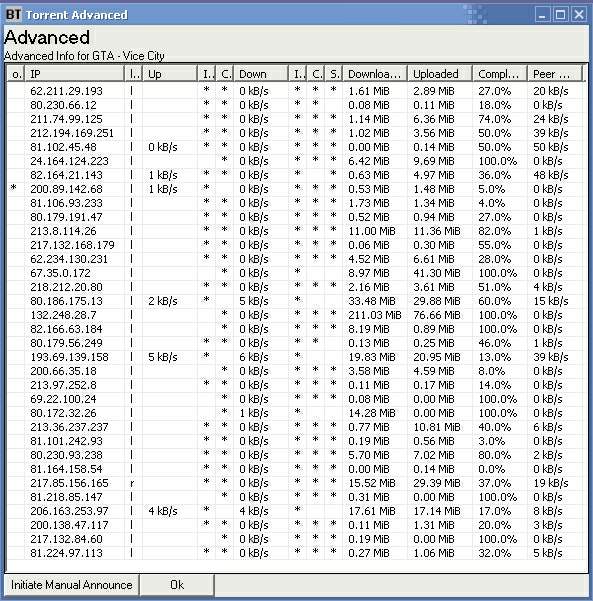
Task: Close the Torrent Advanced window
Action: point(579,15)
